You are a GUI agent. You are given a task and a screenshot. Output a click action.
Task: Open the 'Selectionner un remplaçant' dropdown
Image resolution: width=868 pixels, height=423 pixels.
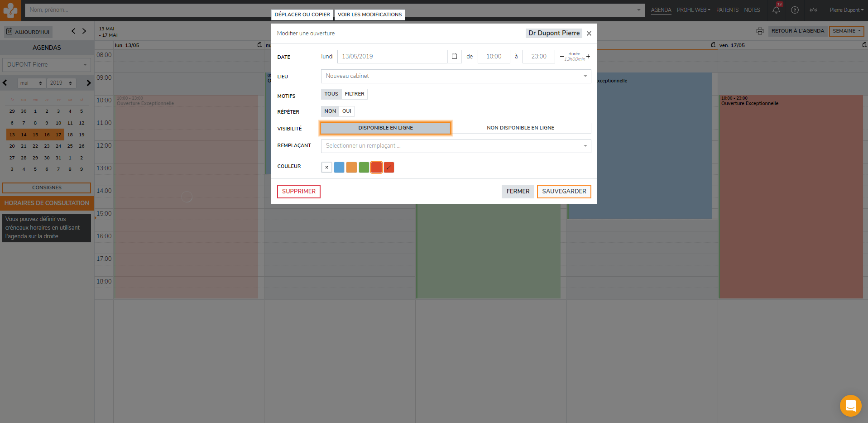click(x=456, y=146)
